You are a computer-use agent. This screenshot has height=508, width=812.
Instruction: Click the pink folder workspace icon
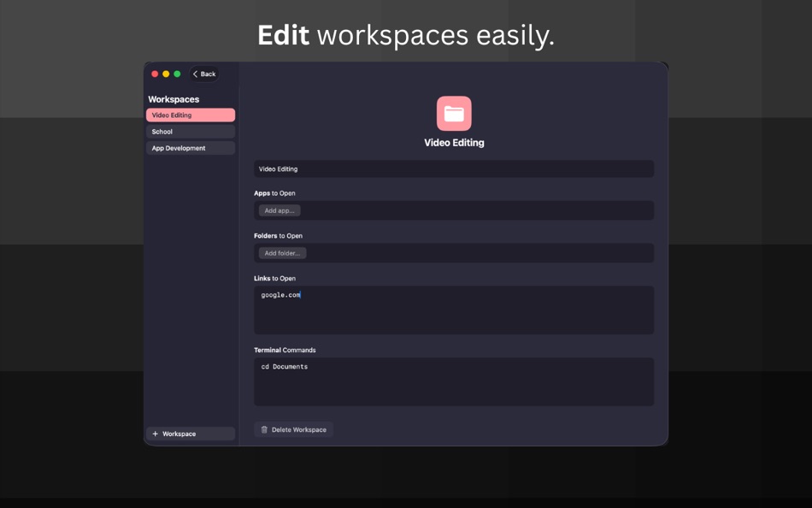pos(453,112)
